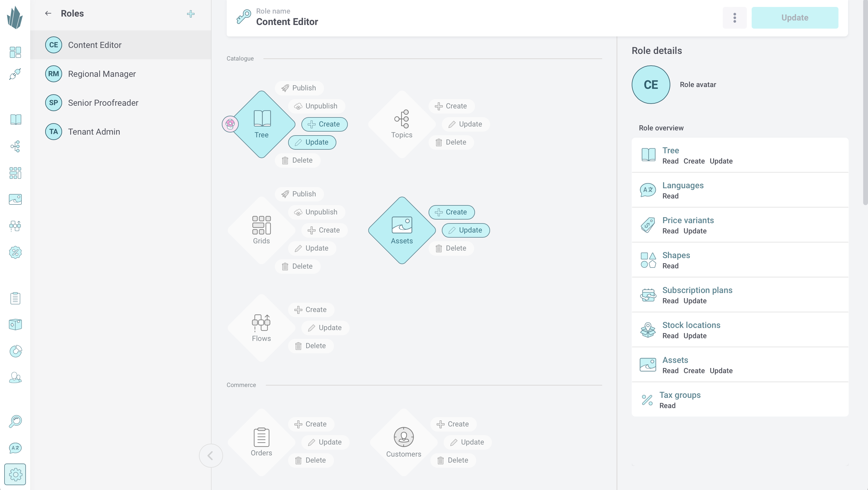Collapse the left sidebar panel
Viewport: 868px width, 490px height.
pyautogui.click(x=211, y=455)
